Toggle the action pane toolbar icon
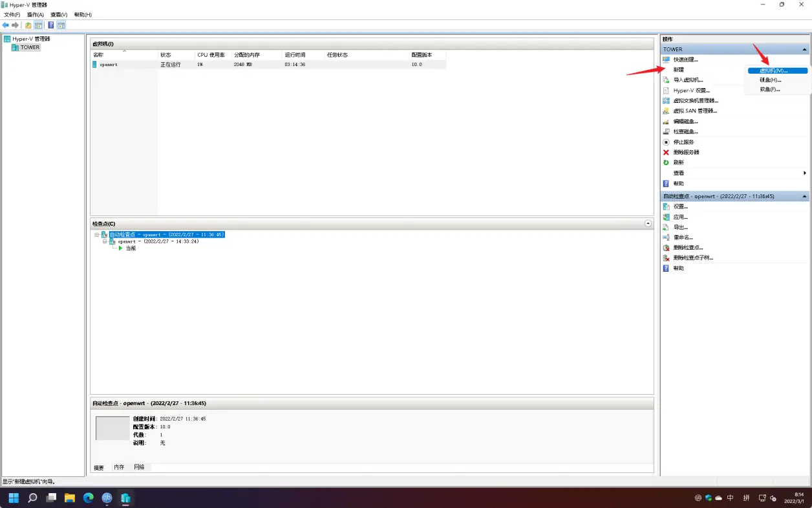 [61, 25]
